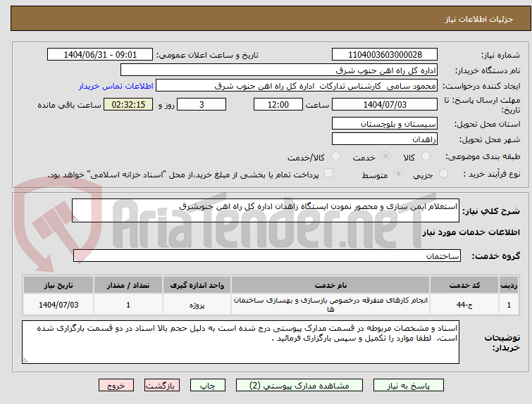Click the remaining time 02:32:15 field

128,104
